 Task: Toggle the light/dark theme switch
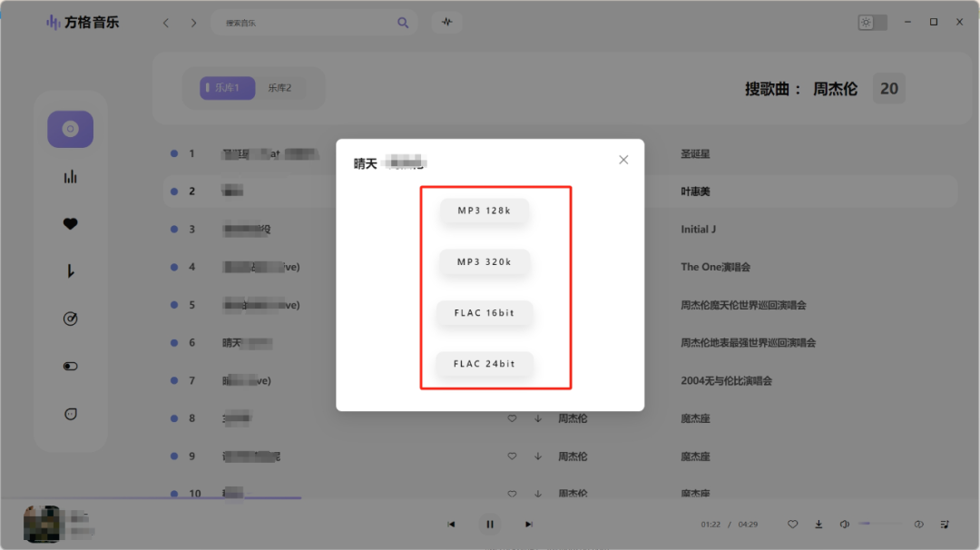tap(872, 23)
